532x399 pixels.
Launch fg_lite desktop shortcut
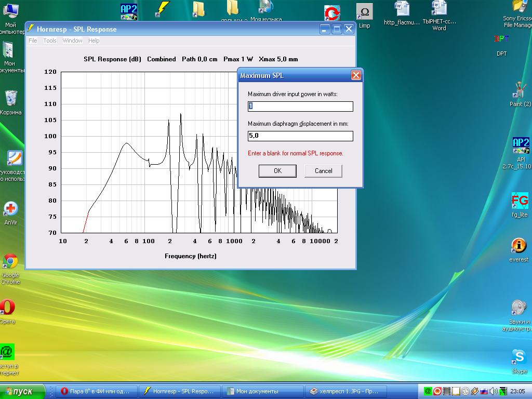pos(520,205)
